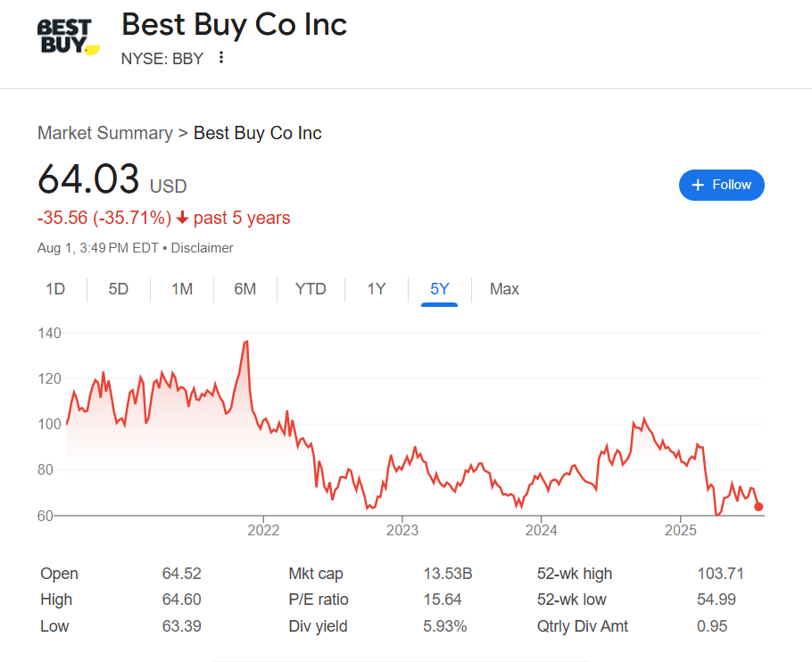
Task: Open the Market Summary breadcrumb link
Action: click(x=105, y=133)
